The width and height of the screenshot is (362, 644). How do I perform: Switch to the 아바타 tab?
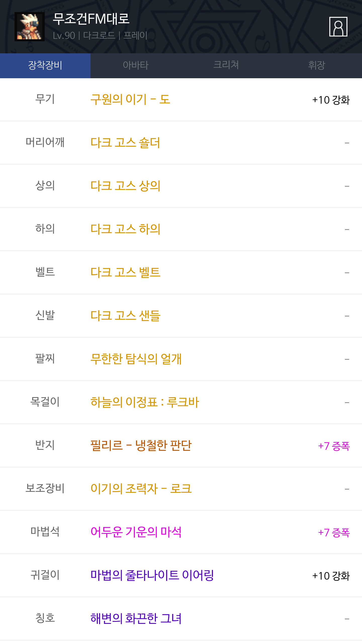pyautogui.click(x=136, y=65)
